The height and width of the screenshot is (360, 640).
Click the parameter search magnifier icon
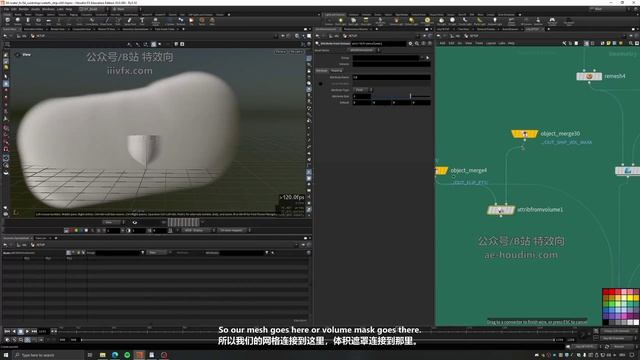coord(417,43)
